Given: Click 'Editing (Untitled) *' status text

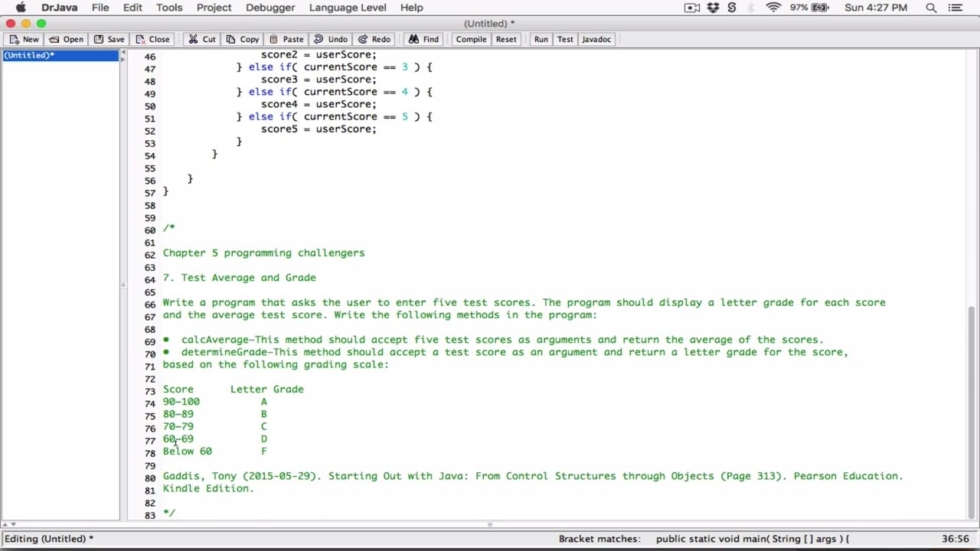Looking at the screenshot, I should click(x=49, y=539).
